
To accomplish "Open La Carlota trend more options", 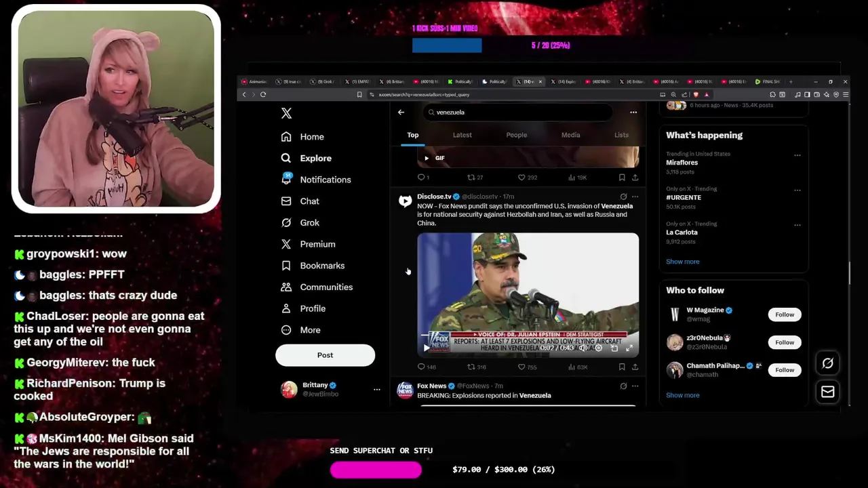I will [x=797, y=225].
